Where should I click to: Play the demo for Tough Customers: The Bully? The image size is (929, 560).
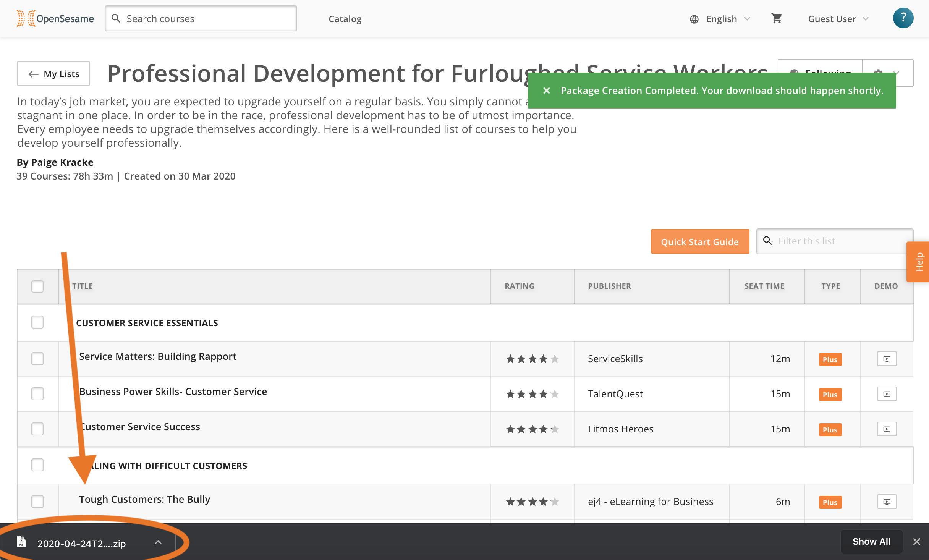(x=887, y=502)
